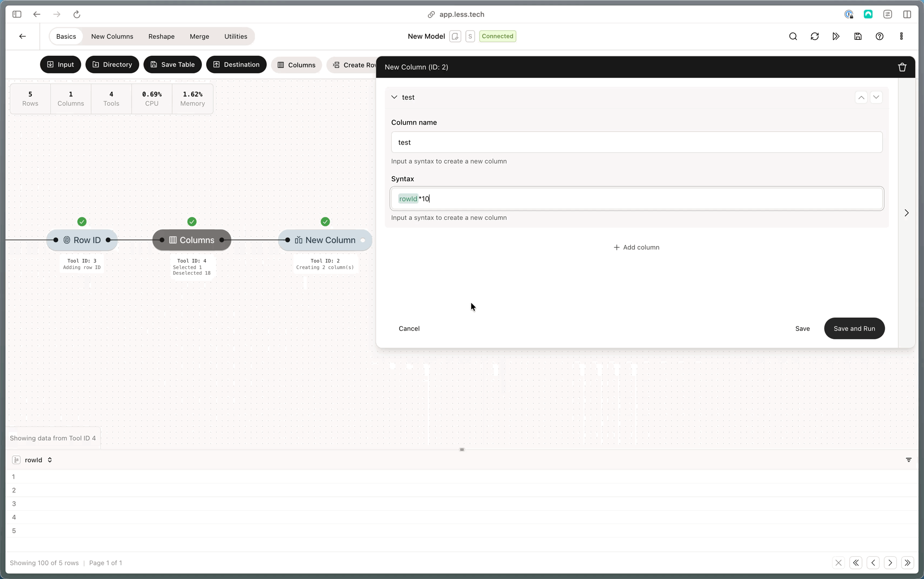
Task: Collapse the test column section chevron
Action: pos(394,97)
